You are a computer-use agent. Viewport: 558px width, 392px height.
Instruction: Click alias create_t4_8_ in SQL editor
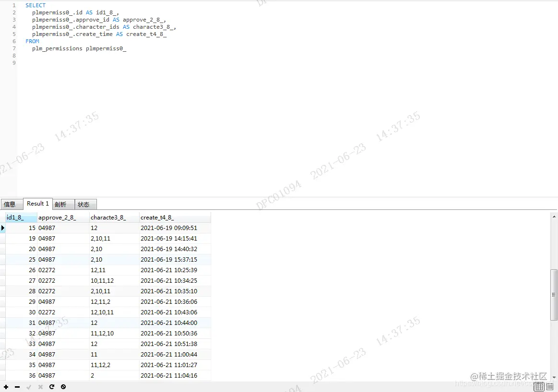click(146, 34)
